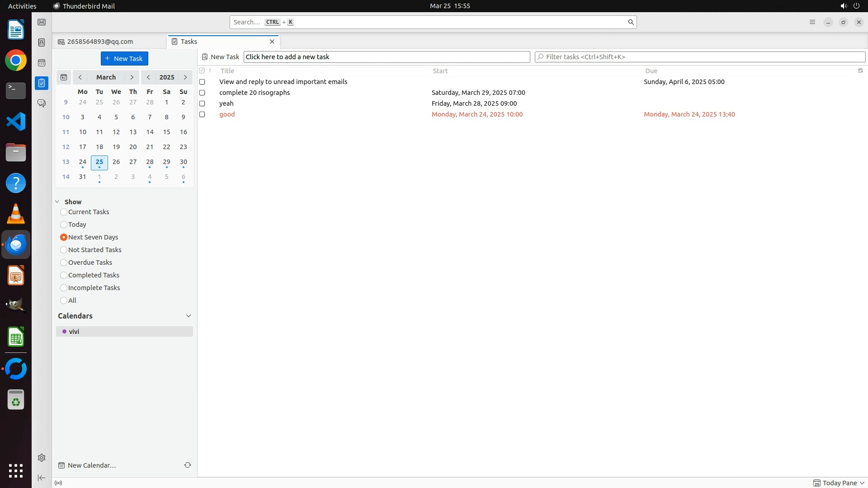
Task: Click the vivi calendar purple color dot
Action: point(64,332)
